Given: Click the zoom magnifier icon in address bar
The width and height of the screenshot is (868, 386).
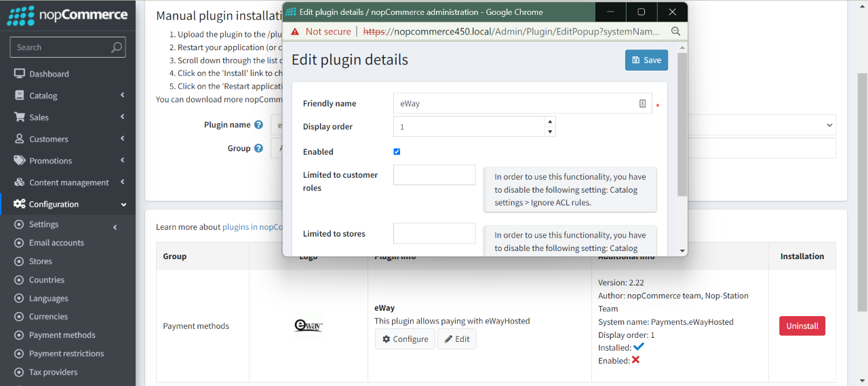Looking at the screenshot, I should coord(675,31).
